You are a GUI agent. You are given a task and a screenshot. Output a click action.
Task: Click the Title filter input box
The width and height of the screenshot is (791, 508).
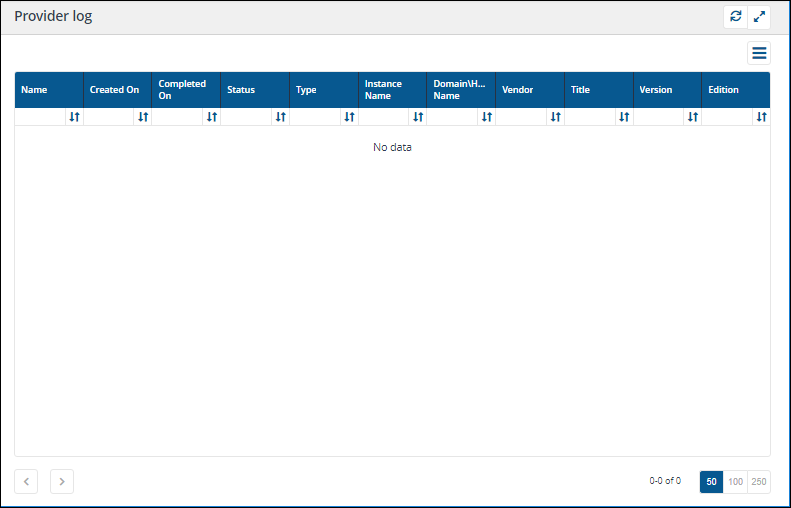[589, 117]
